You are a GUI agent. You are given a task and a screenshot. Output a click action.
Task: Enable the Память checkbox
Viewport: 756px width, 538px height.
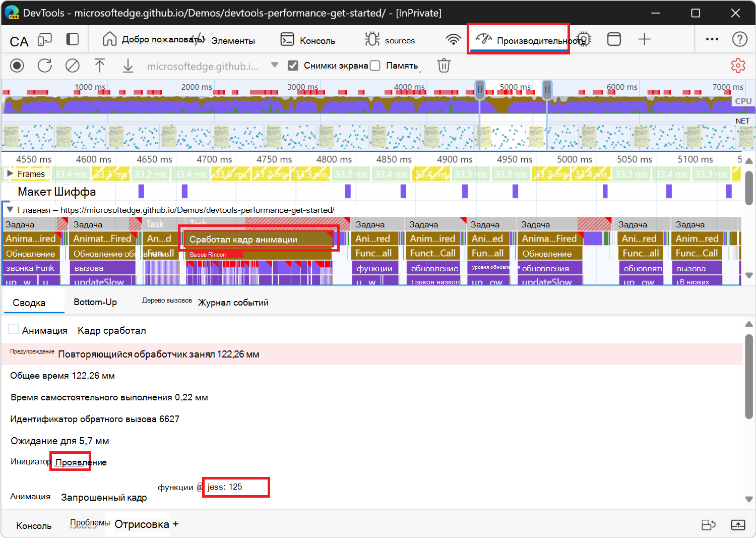pyautogui.click(x=375, y=66)
